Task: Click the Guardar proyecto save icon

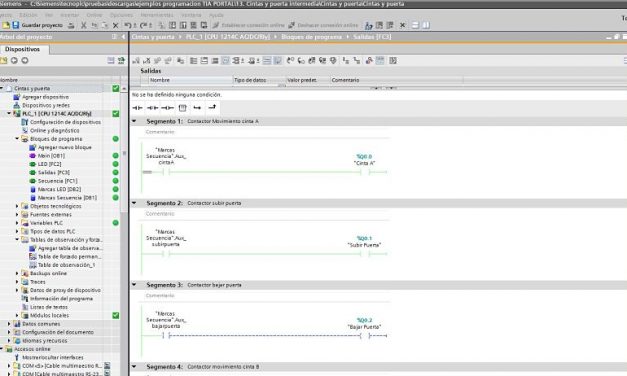Action: pos(16,25)
